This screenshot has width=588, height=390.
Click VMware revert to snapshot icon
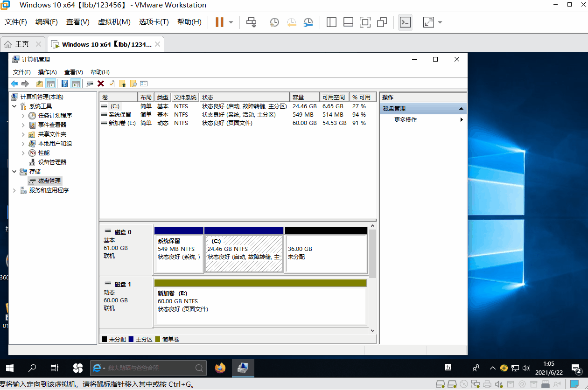[x=291, y=22]
